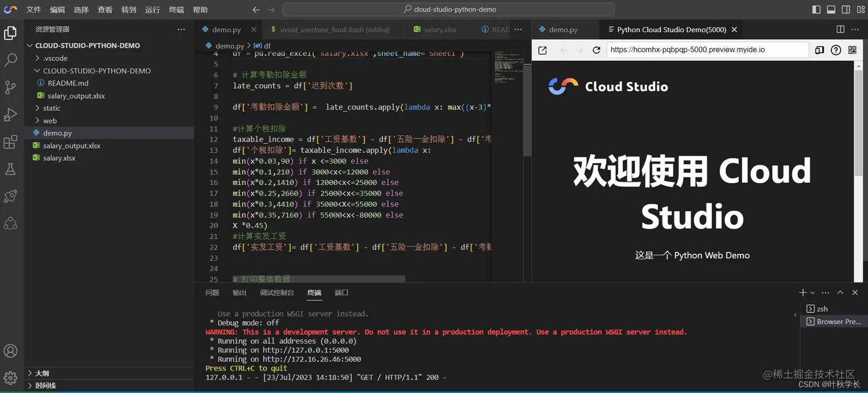Open new terminal profile dropdown arrow
This screenshot has height=393, width=868.
coord(812,293)
